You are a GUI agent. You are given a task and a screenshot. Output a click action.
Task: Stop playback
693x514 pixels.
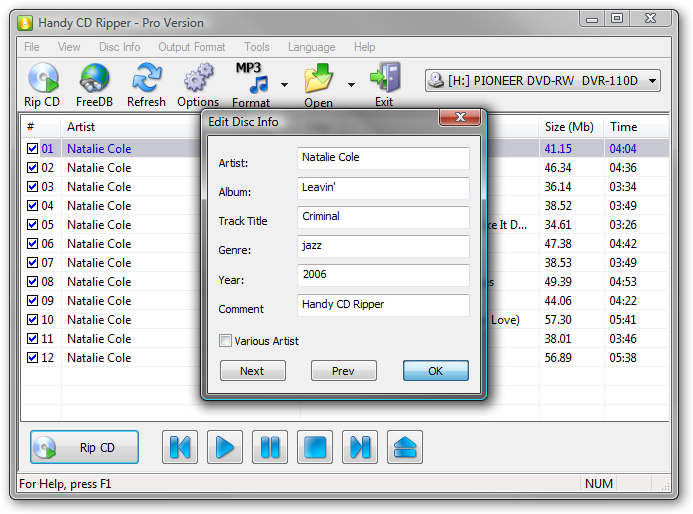(x=315, y=447)
